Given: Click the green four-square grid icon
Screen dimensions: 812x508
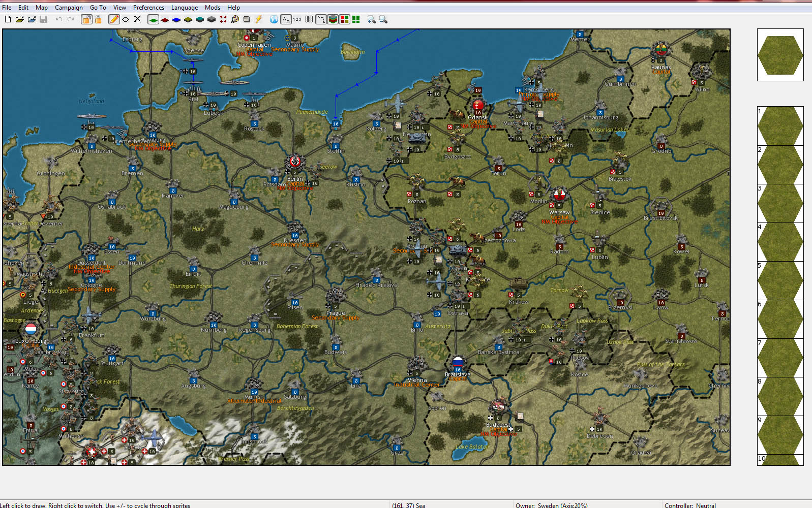Looking at the screenshot, I should click(x=356, y=19).
